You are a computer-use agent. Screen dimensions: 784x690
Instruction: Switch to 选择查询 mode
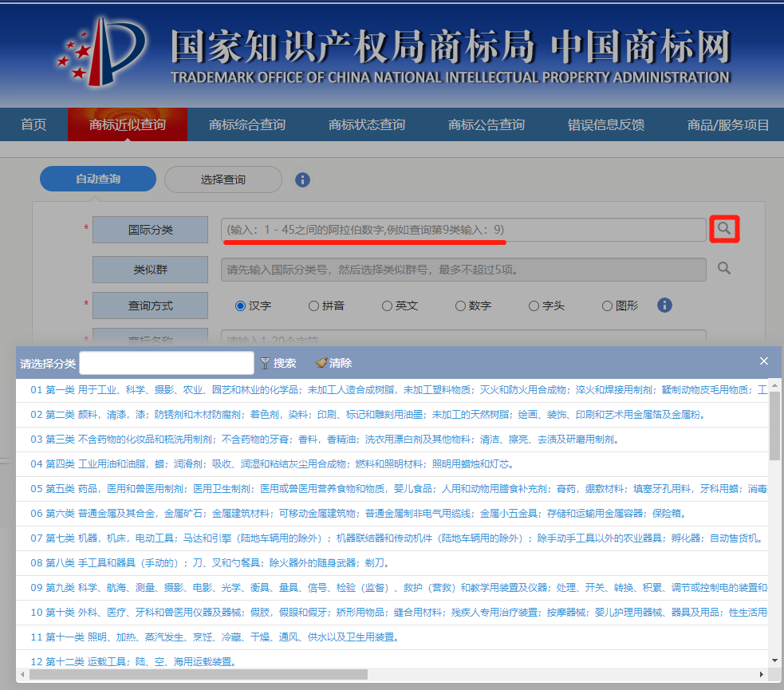click(223, 179)
